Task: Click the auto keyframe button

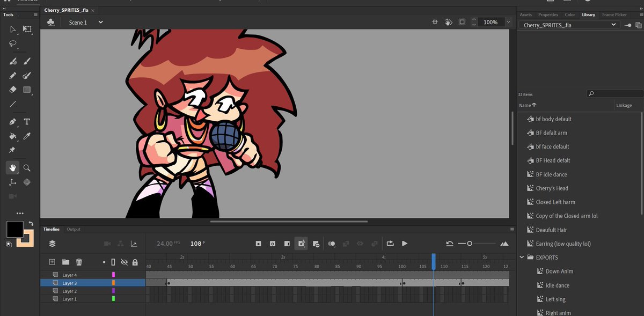Action: tap(302, 244)
